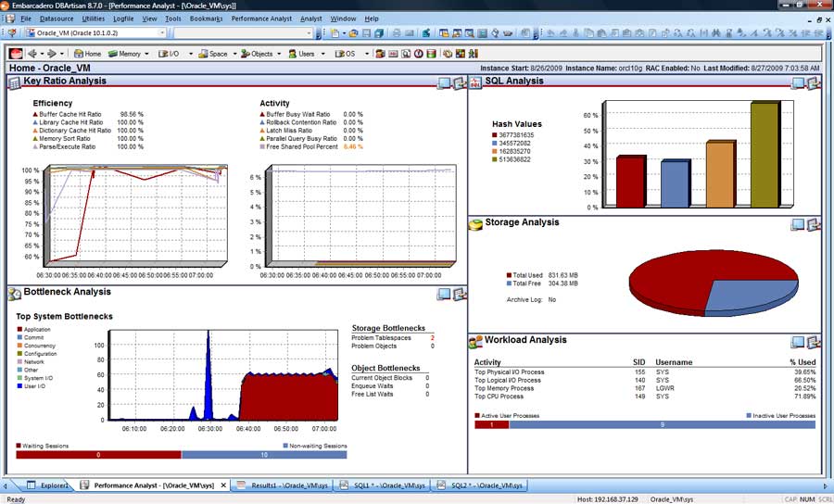Click the monitor icon in Storage Analysis header

point(798,224)
